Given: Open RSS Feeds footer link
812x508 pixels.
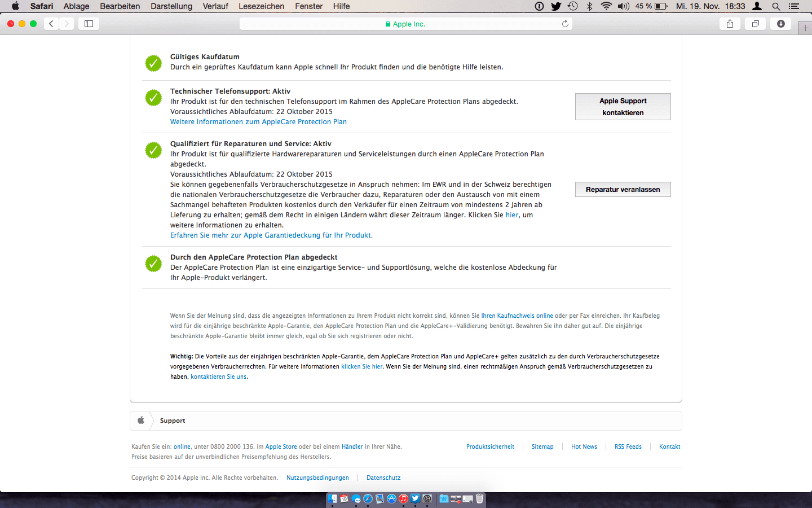Looking at the screenshot, I should pos(628,447).
